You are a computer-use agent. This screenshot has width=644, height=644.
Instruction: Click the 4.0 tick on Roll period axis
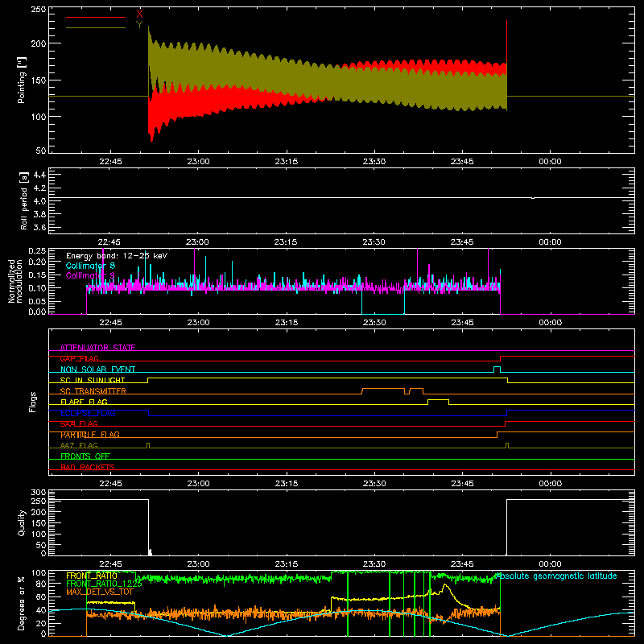point(39,201)
